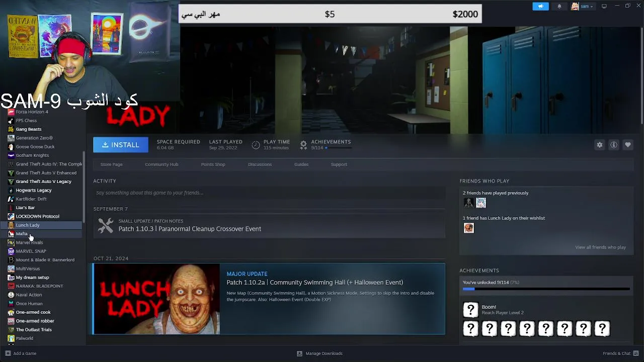The height and width of the screenshot is (362, 644).
Task: Click the Boom! achievement icon
Action: (x=470, y=310)
